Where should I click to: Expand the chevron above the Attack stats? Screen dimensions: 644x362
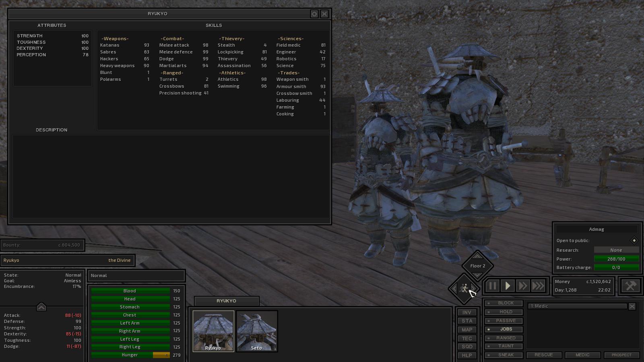click(x=41, y=306)
